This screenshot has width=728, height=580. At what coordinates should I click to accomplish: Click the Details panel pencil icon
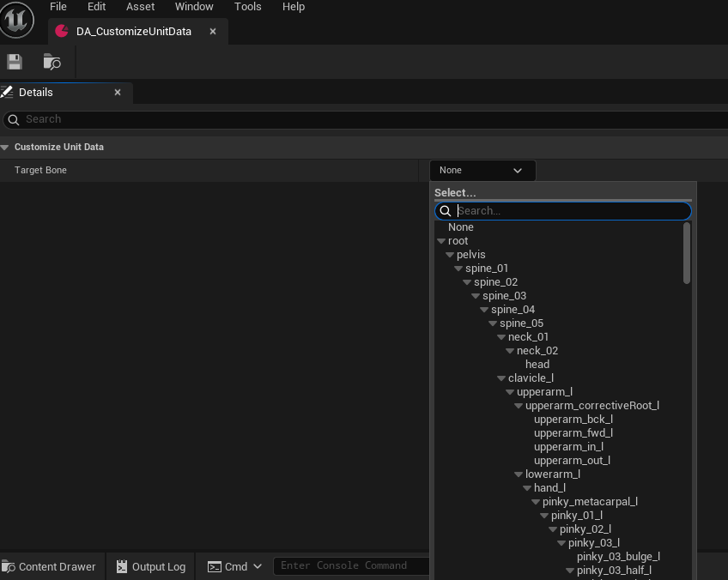[7, 92]
